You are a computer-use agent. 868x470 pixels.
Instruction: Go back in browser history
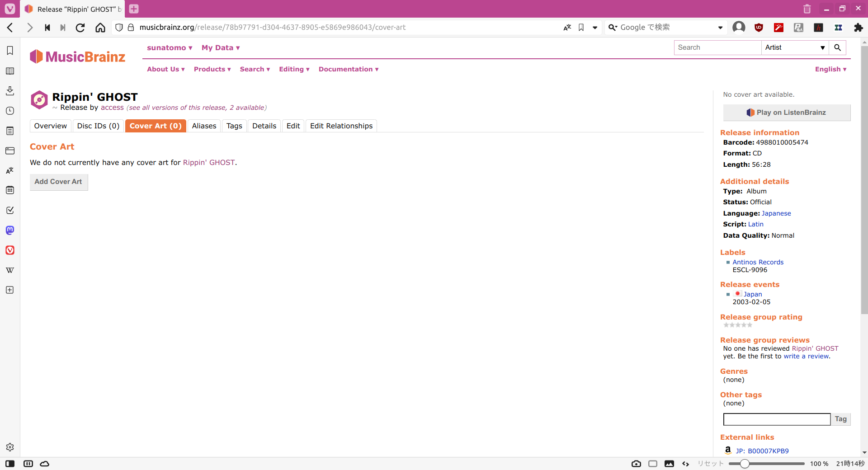pos(10,28)
